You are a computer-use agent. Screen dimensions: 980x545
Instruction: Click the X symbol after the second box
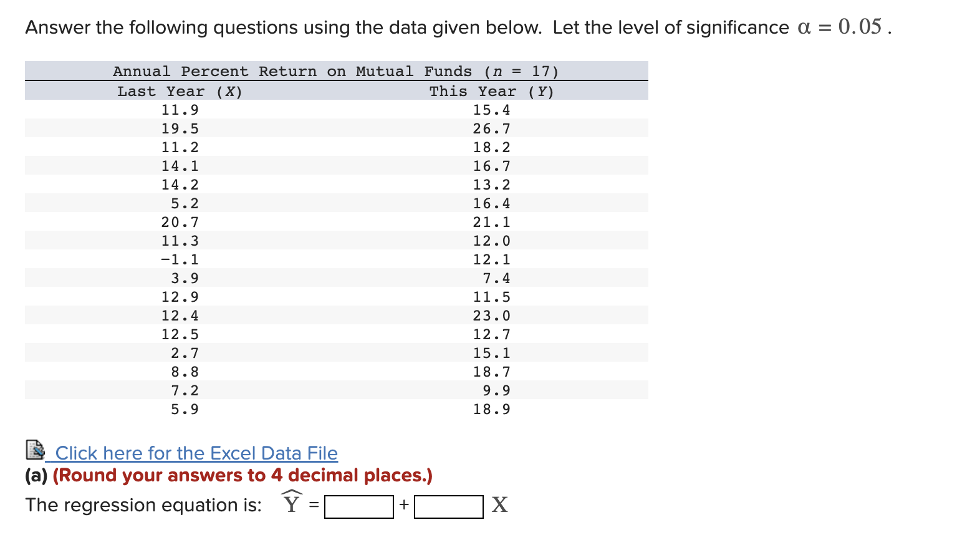(499, 504)
